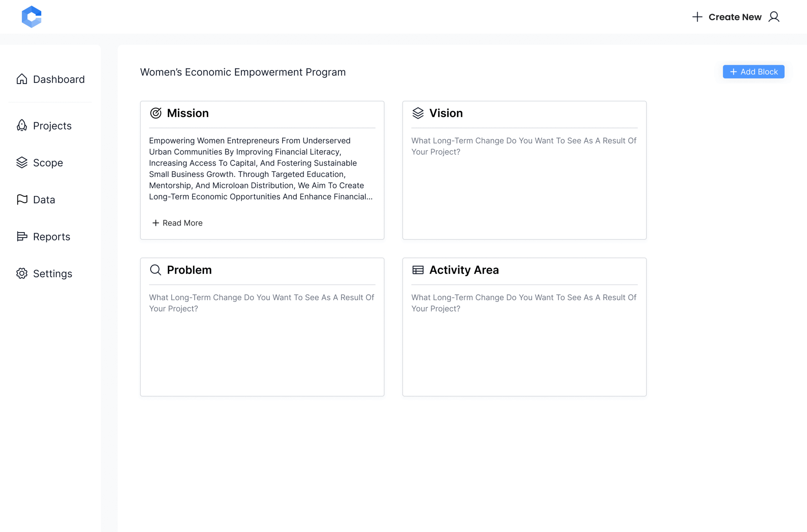Open the user profile icon
This screenshot has height=532, width=807.
tap(774, 17)
